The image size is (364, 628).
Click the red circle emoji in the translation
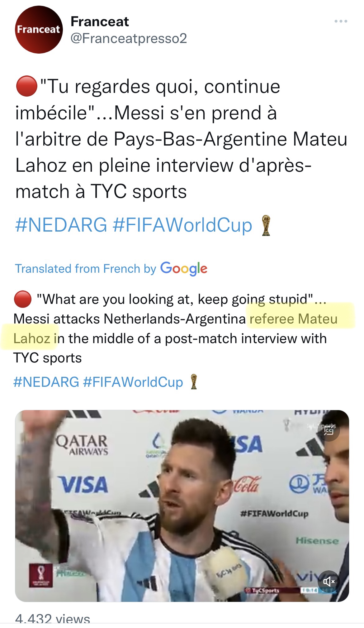pos(22,299)
